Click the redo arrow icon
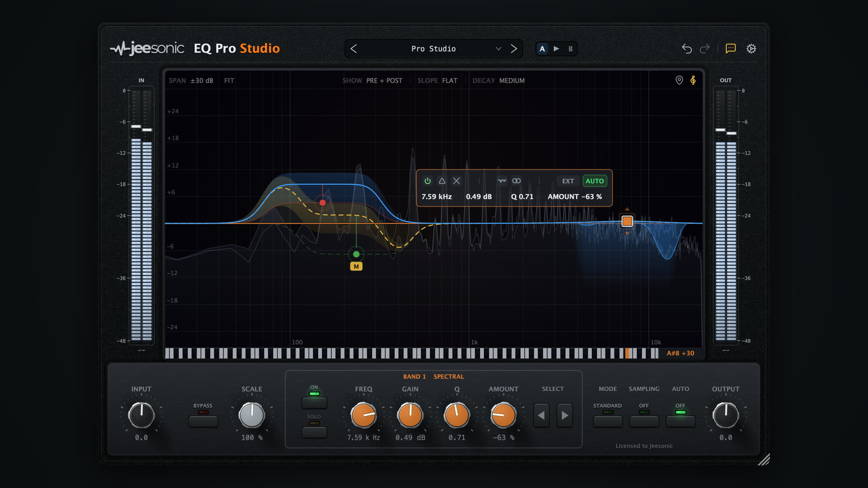The height and width of the screenshot is (488, 868). 704,49
